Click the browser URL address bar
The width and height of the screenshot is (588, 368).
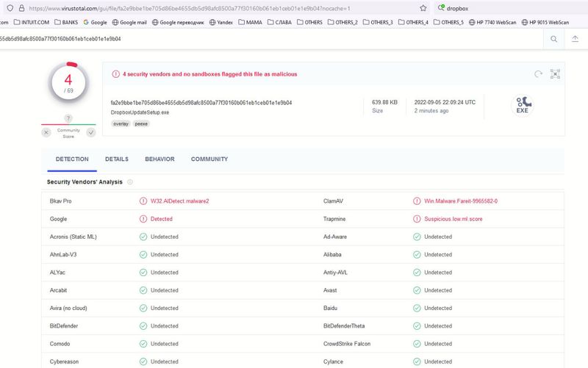point(220,7)
